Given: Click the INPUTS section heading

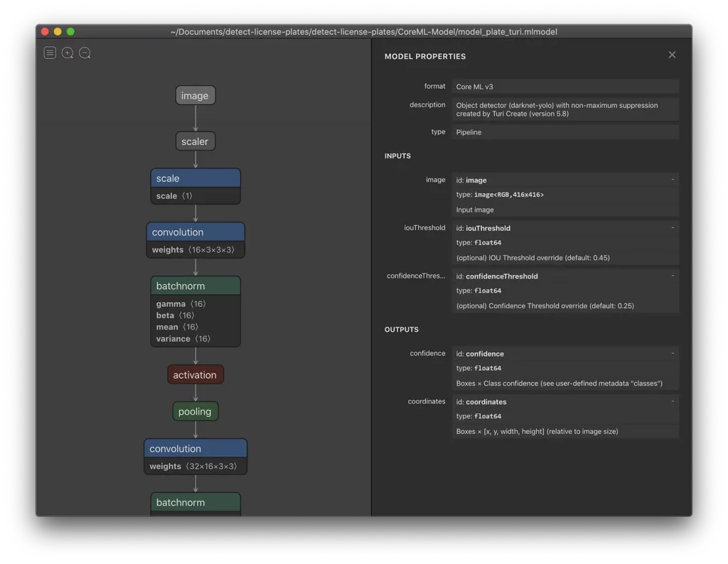Looking at the screenshot, I should click(x=397, y=156).
